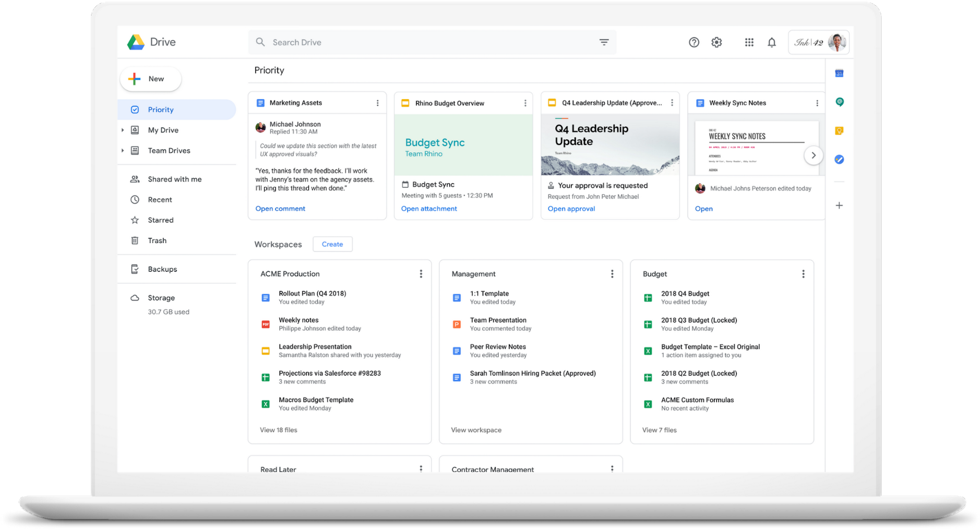Open Budget workspace options menu
This screenshot has height=529, width=980.
(803, 274)
